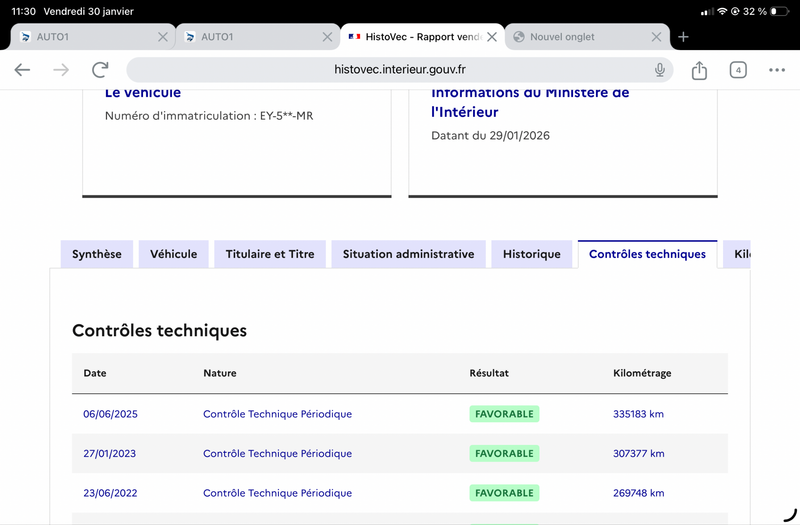Screen dimensions: 800x525
Task: Go back with the browser back arrow
Action: point(22,69)
